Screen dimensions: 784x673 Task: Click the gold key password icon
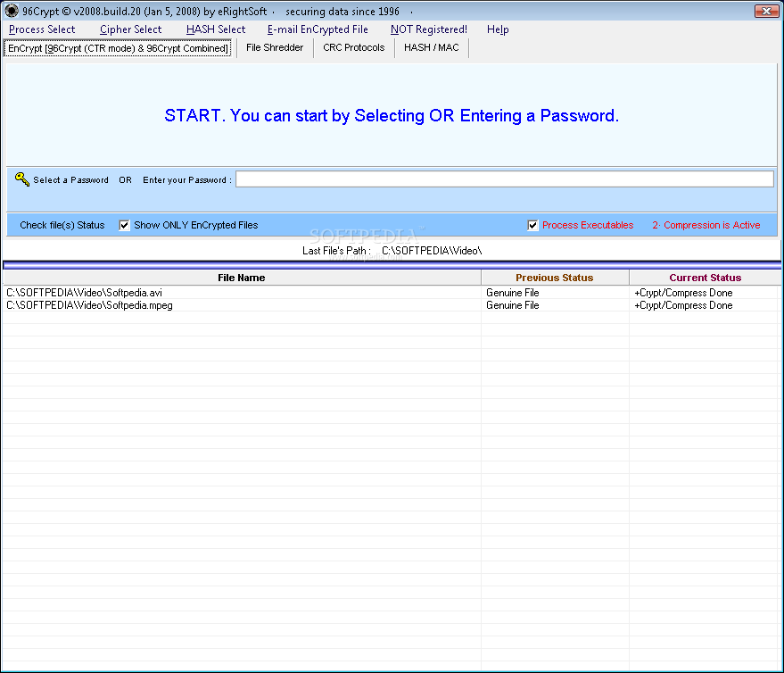coord(22,179)
